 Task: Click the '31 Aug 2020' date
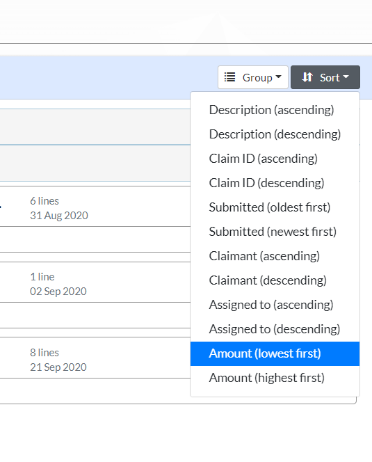pyautogui.click(x=59, y=215)
